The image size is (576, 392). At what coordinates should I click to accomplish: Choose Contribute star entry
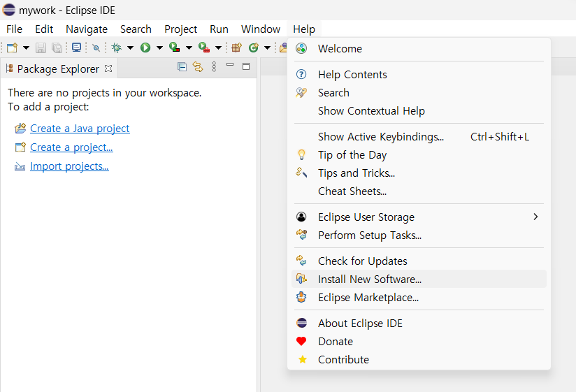419,359
